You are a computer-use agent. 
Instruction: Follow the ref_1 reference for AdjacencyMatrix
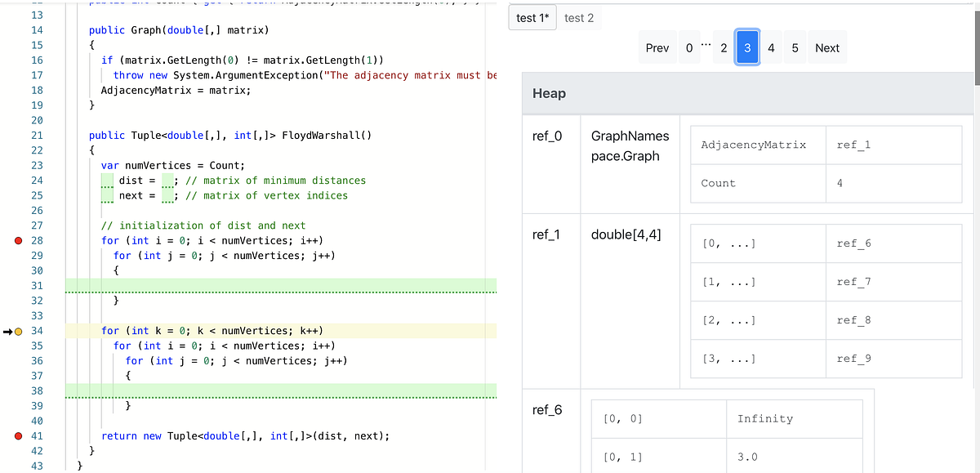click(853, 145)
